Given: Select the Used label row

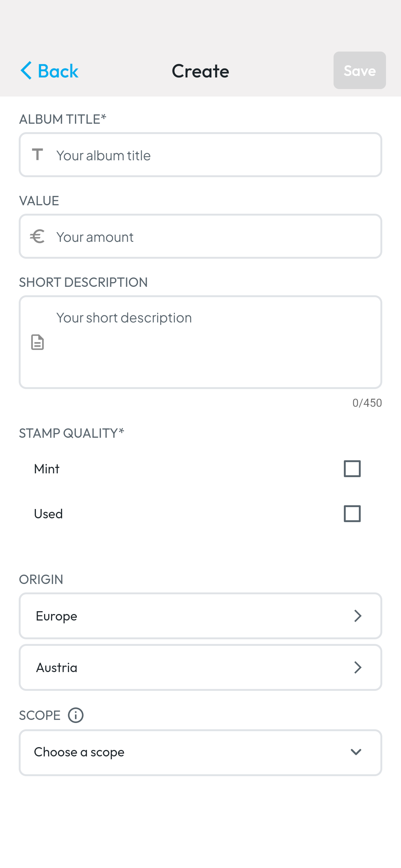Looking at the screenshot, I should [x=200, y=514].
